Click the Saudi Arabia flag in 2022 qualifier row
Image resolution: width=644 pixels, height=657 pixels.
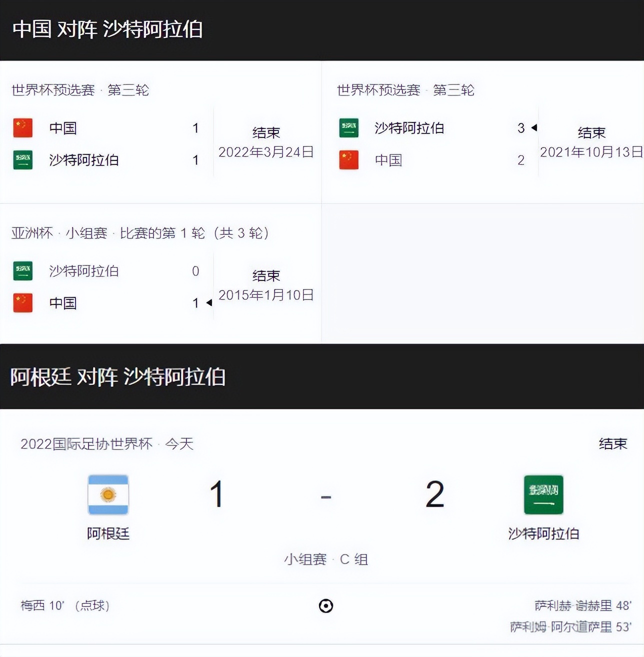pyautogui.click(x=22, y=160)
